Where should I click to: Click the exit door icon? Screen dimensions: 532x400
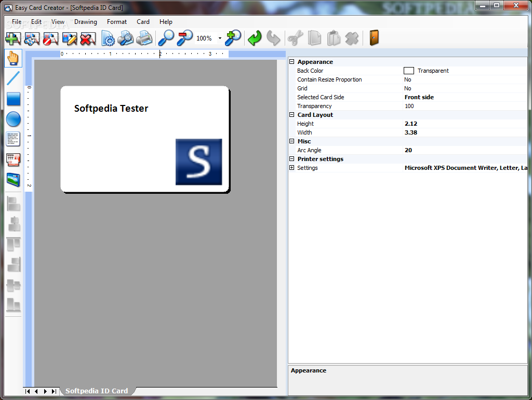pos(374,37)
